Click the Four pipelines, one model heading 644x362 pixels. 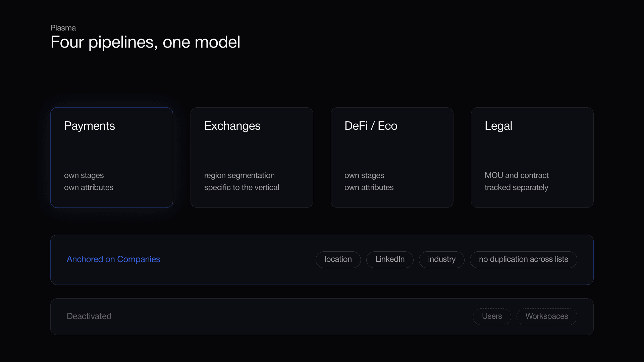pos(145,42)
